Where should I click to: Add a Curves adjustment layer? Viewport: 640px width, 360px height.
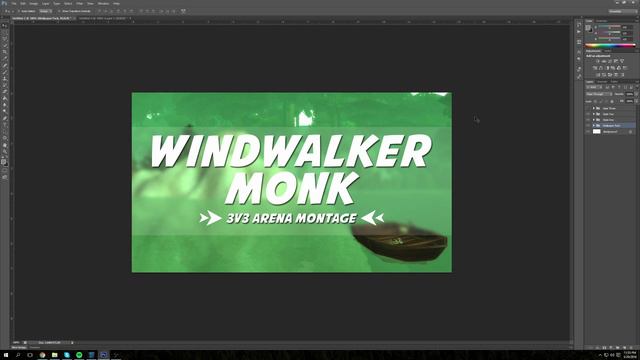610,61
